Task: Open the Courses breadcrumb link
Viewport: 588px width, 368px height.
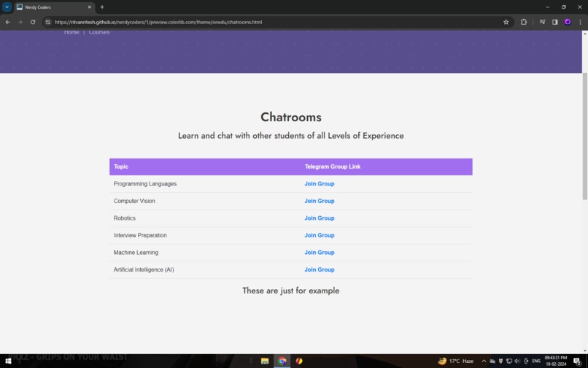Action: pos(99,33)
